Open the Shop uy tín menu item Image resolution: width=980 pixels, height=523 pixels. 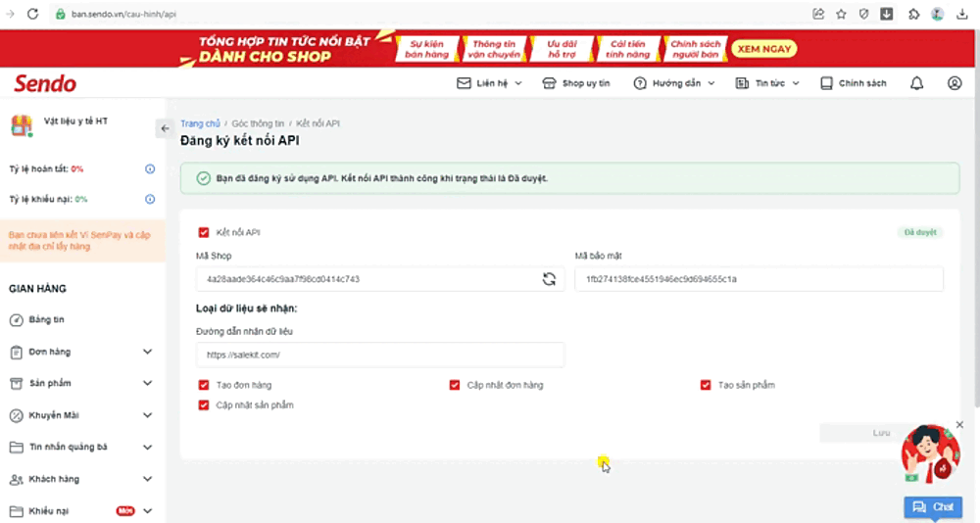point(577,83)
